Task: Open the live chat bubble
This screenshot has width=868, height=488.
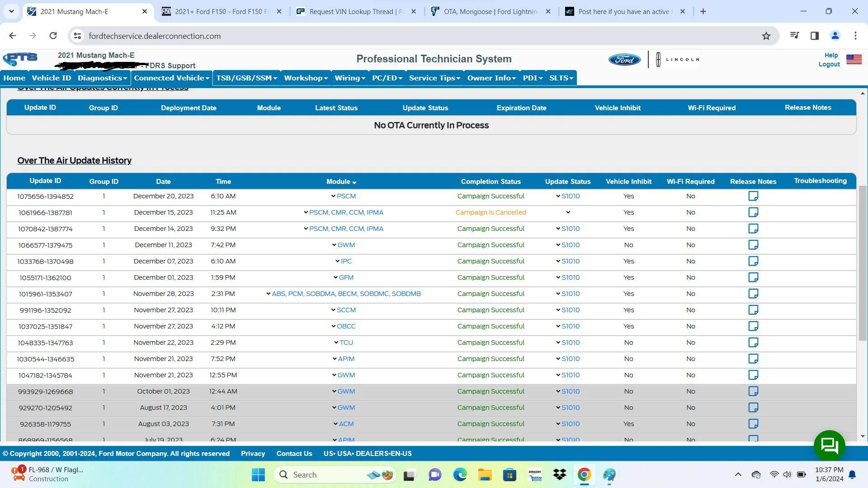Action: (x=829, y=446)
